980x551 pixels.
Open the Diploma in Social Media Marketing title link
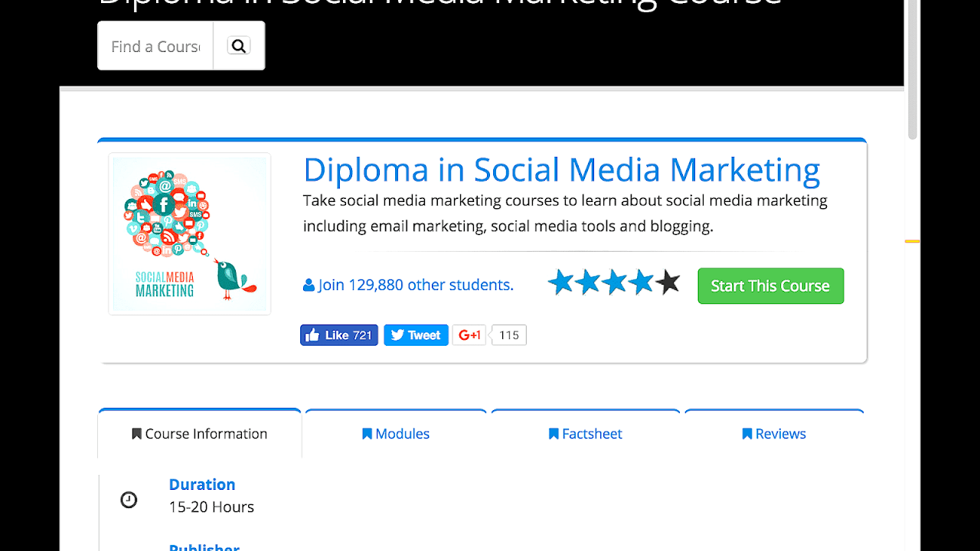coord(562,170)
